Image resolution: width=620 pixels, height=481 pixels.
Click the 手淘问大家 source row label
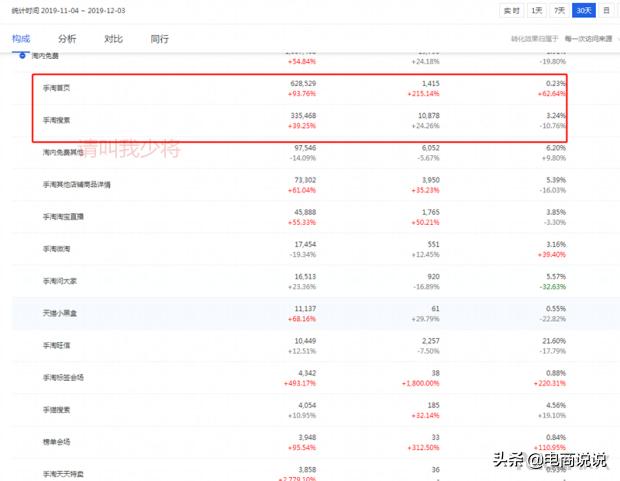pos(60,281)
